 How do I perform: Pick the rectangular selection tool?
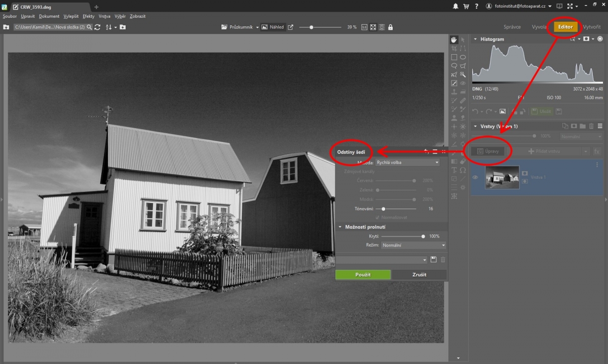coord(454,57)
